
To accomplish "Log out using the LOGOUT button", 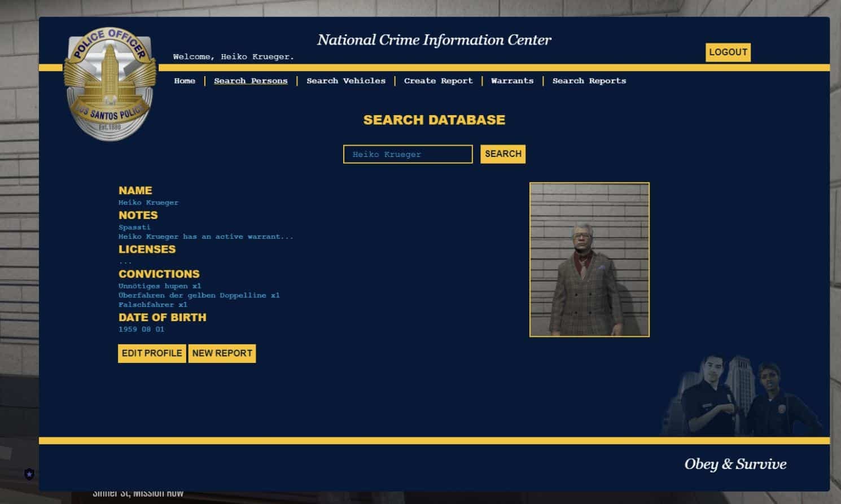I will click(728, 52).
